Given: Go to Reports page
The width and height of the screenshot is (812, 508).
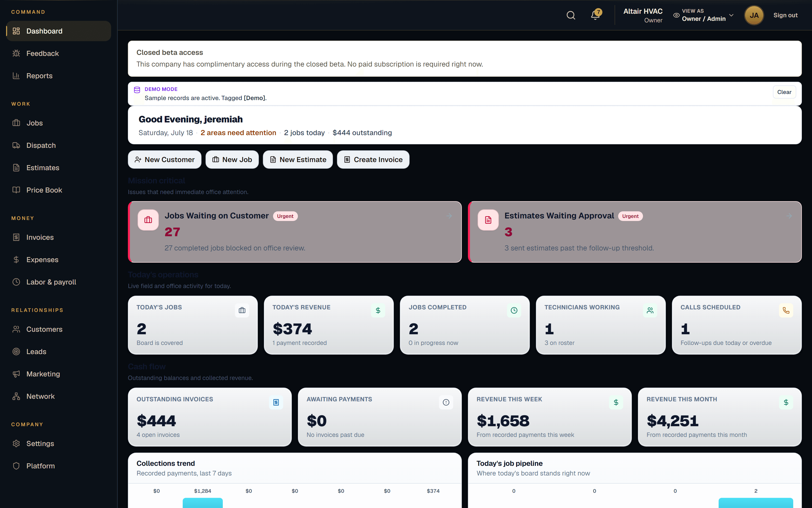Looking at the screenshot, I should point(59,76).
